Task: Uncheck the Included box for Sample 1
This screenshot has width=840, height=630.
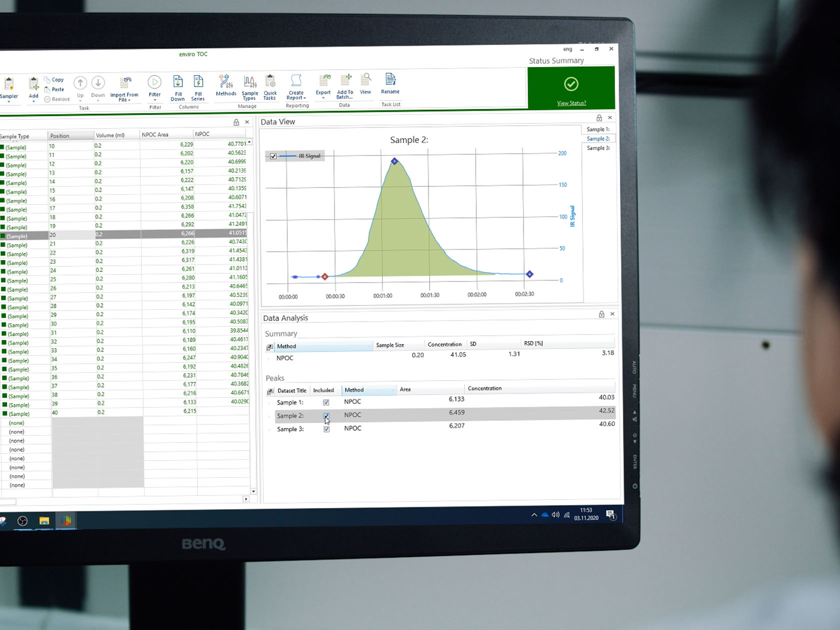Action: [326, 402]
